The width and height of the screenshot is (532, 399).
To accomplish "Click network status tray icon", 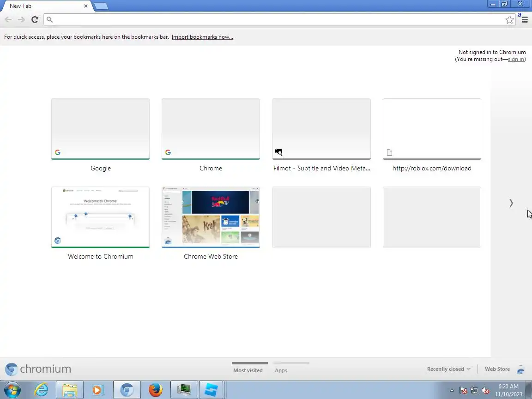I will 474,391.
